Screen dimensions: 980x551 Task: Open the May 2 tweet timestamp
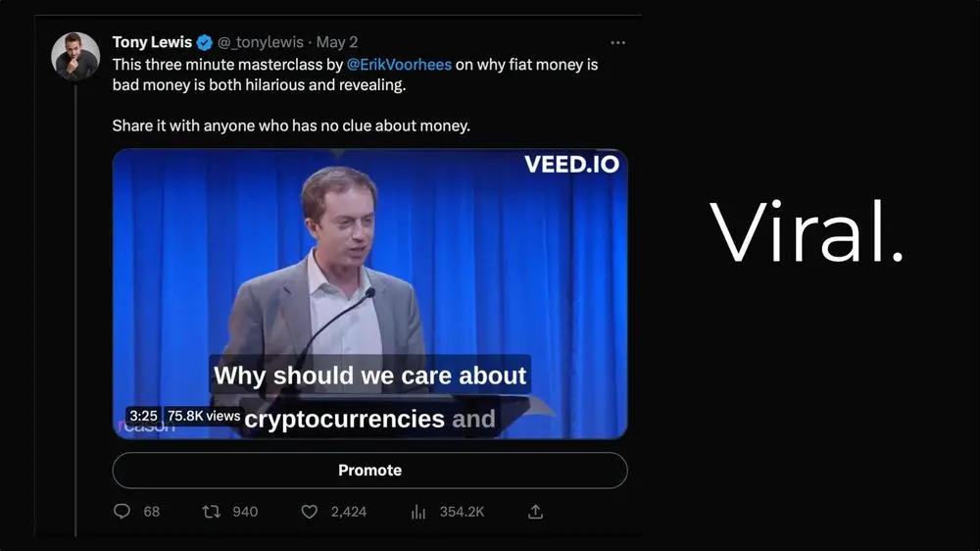pos(337,42)
